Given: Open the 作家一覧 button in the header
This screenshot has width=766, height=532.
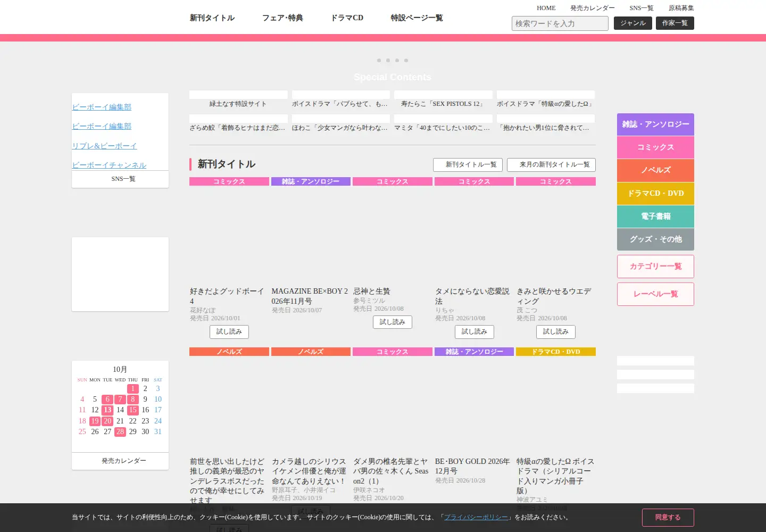Looking at the screenshot, I should [x=675, y=23].
